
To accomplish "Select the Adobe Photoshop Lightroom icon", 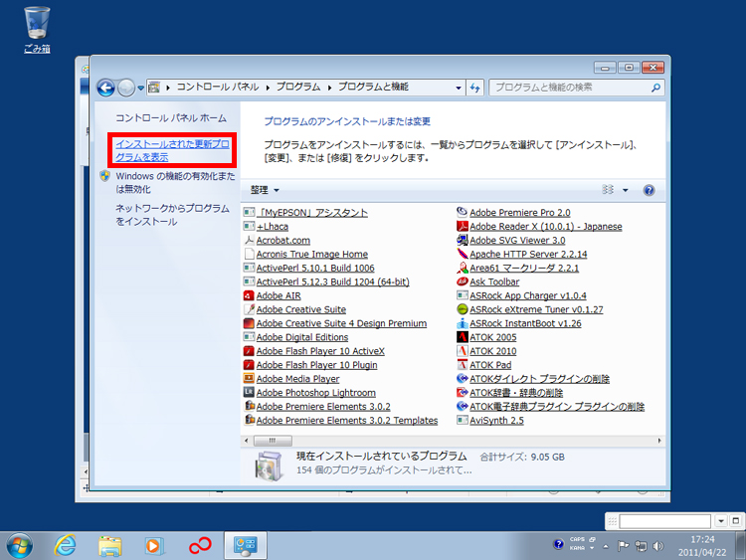I will point(249,392).
